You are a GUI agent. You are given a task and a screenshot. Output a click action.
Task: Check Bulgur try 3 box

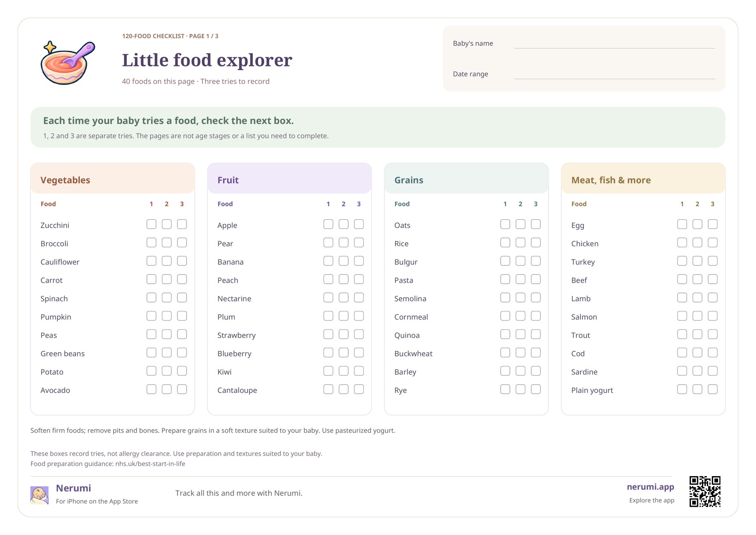[536, 261]
